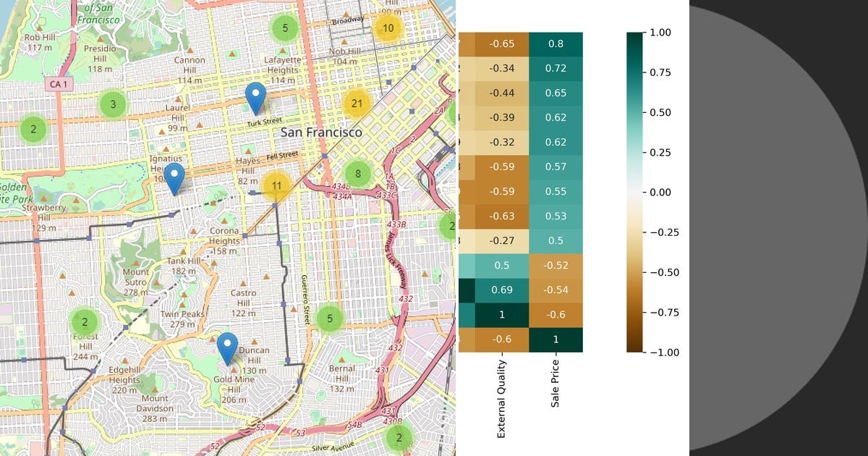Viewport: 868px width, 456px height.
Task: Open the yellow cluster labeled 21
Action: [x=356, y=104]
